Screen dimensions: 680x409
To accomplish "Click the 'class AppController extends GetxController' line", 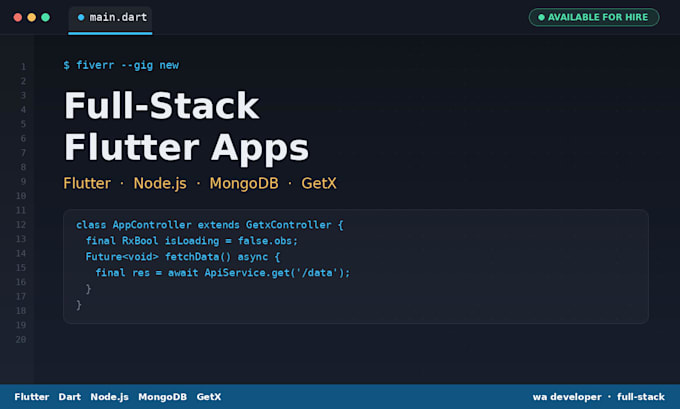I will point(210,225).
